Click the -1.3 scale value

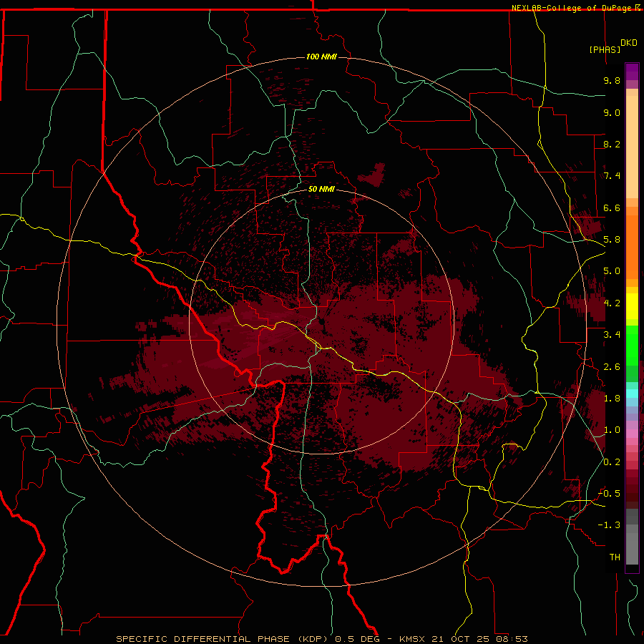[609, 525]
